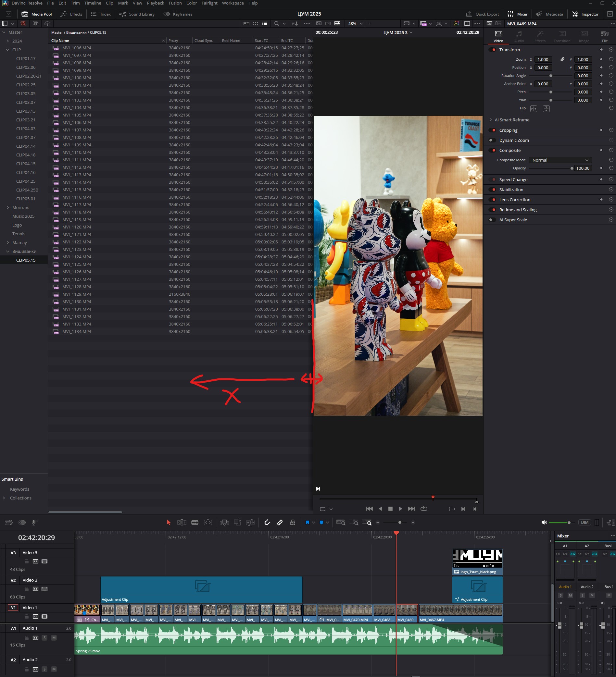Image resolution: width=616 pixels, height=677 pixels.
Task: Open viewer zoom 48% dropdown
Action: coord(355,23)
